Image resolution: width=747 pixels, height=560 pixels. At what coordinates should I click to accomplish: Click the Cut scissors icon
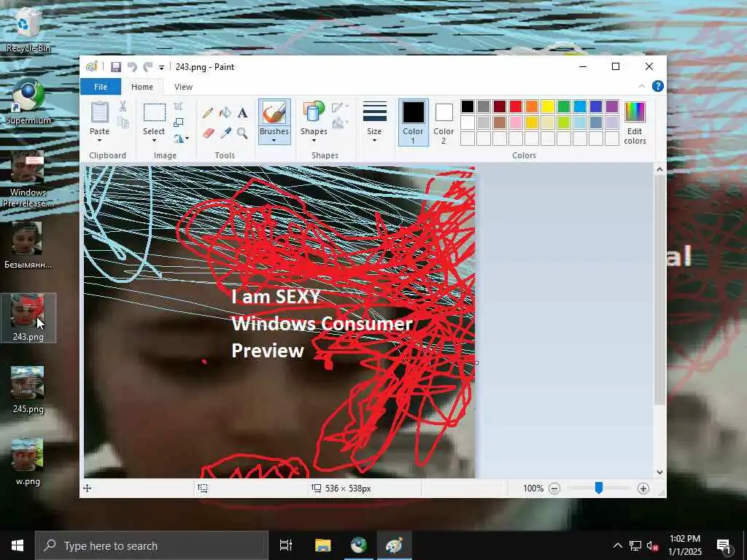123,106
